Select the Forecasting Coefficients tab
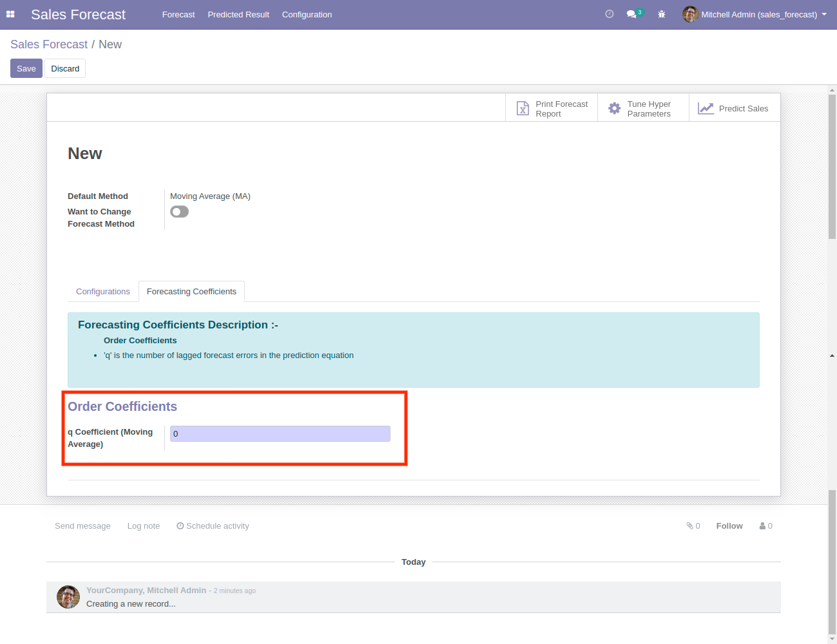Viewport: 837px width, 644px height. (x=191, y=292)
